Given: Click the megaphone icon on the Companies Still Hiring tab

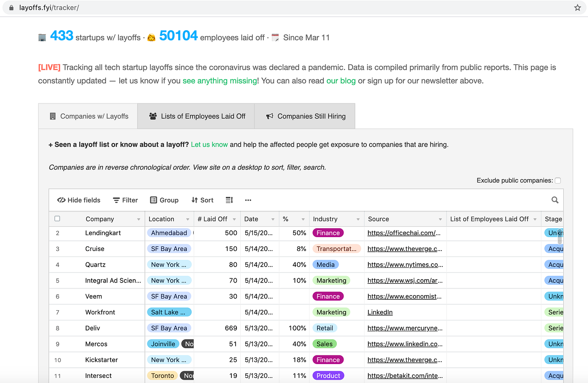Looking at the screenshot, I should coord(270,116).
